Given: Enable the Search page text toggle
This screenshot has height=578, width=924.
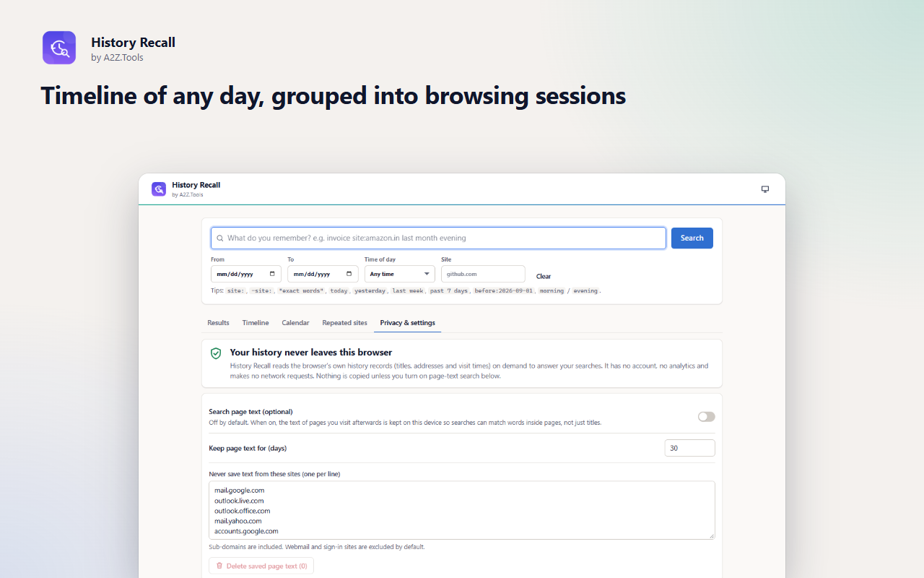Looking at the screenshot, I should [706, 417].
